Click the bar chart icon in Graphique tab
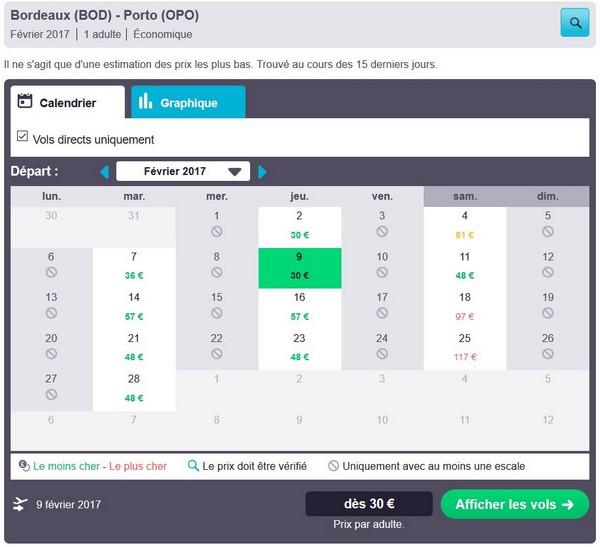 (146, 102)
